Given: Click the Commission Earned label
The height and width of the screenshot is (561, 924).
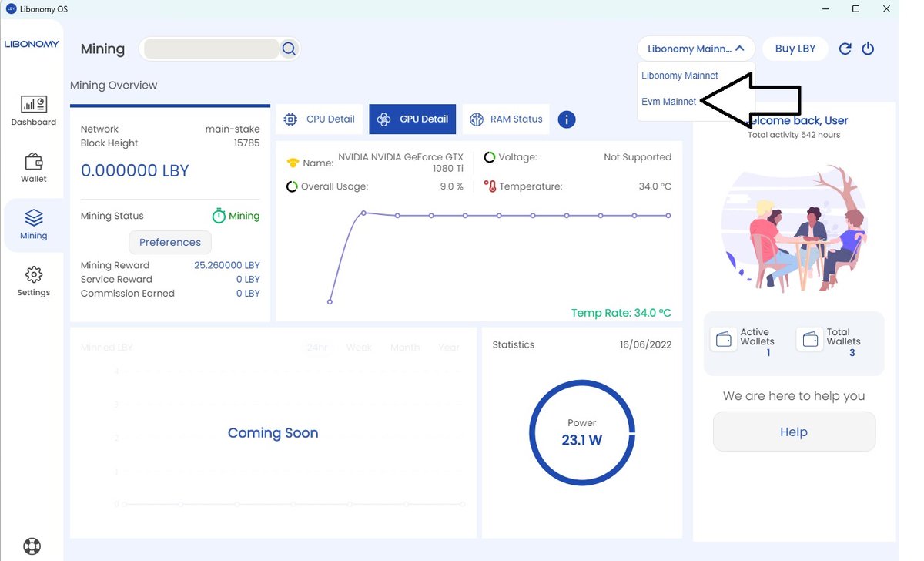Looking at the screenshot, I should point(128,294).
